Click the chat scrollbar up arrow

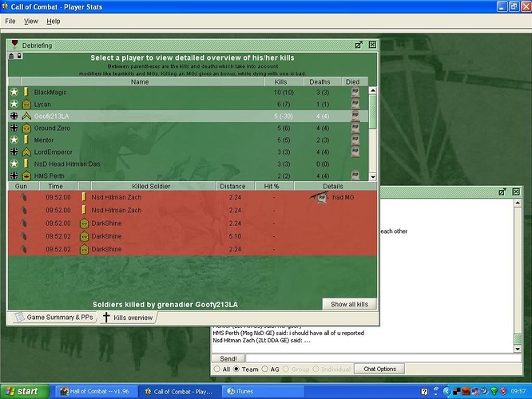click(x=518, y=203)
